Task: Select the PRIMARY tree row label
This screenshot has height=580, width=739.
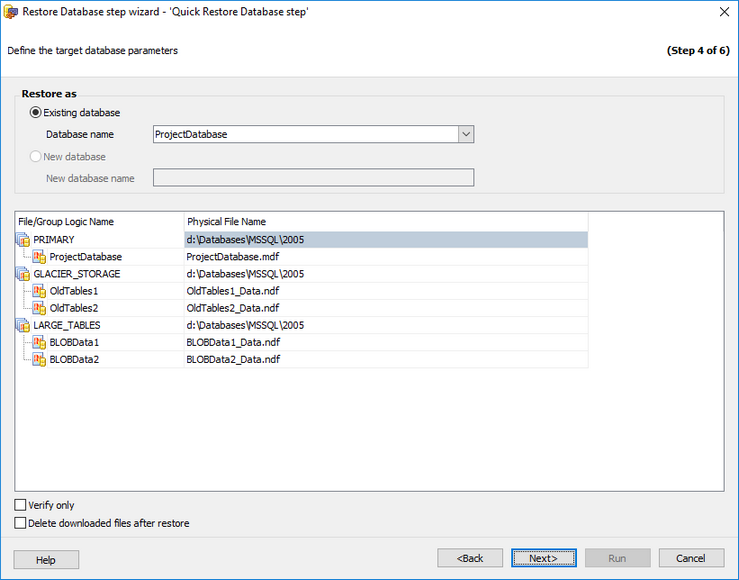Action: point(54,240)
